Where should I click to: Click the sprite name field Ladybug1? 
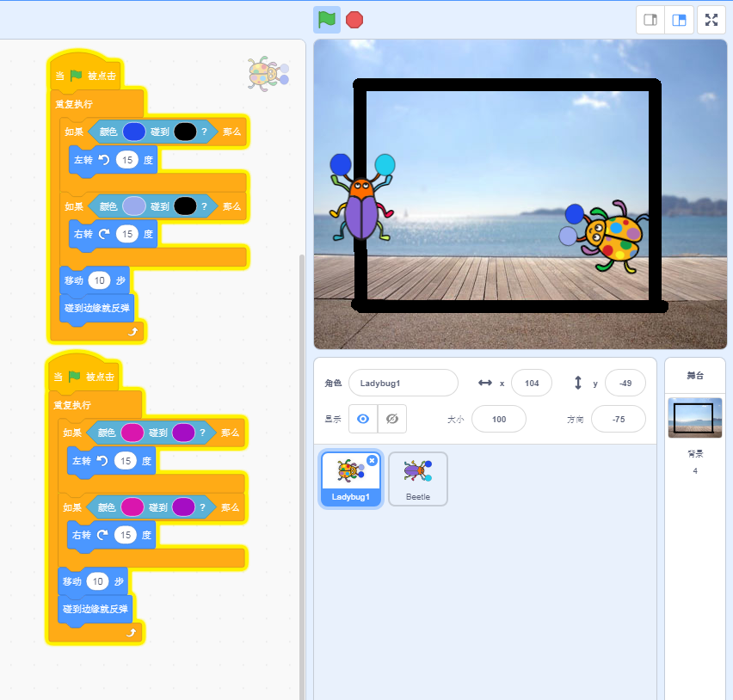click(403, 384)
